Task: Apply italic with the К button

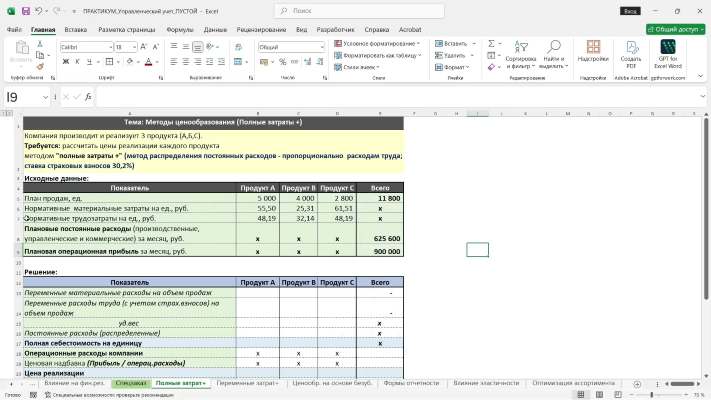Action: 77,62
